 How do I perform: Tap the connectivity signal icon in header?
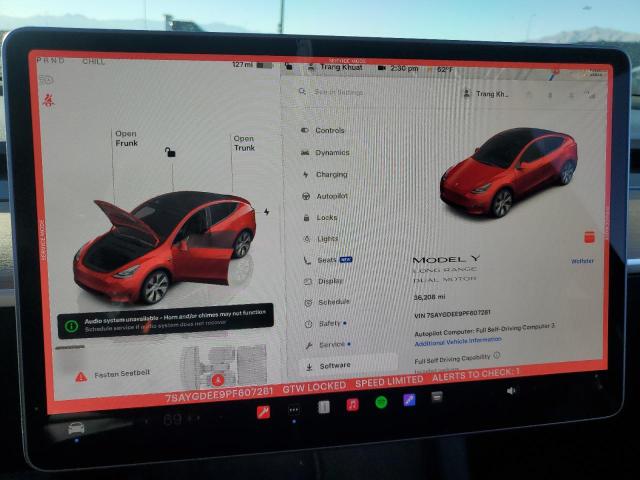click(x=591, y=96)
